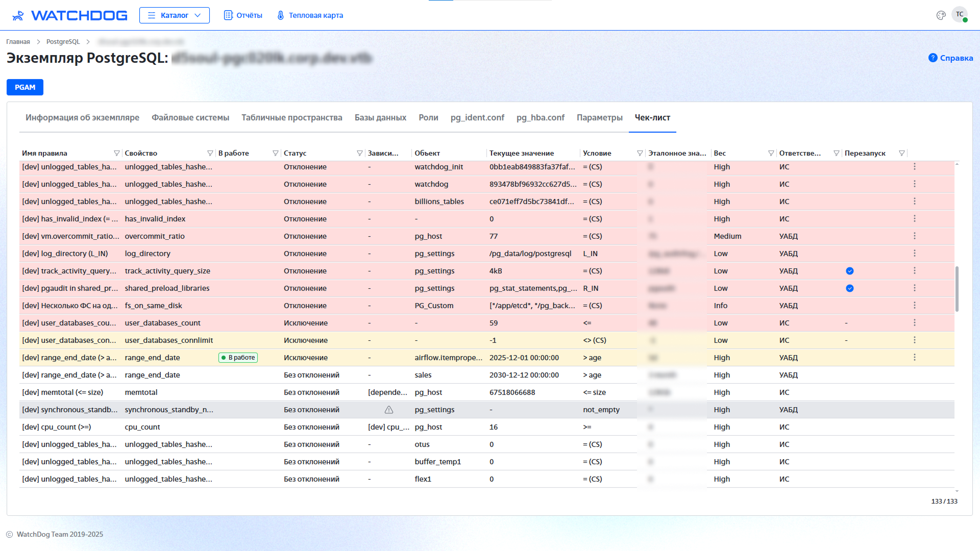Viewport: 980px width, 551px height.
Task: Expand the Каталог dropdown
Action: tap(174, 15)
